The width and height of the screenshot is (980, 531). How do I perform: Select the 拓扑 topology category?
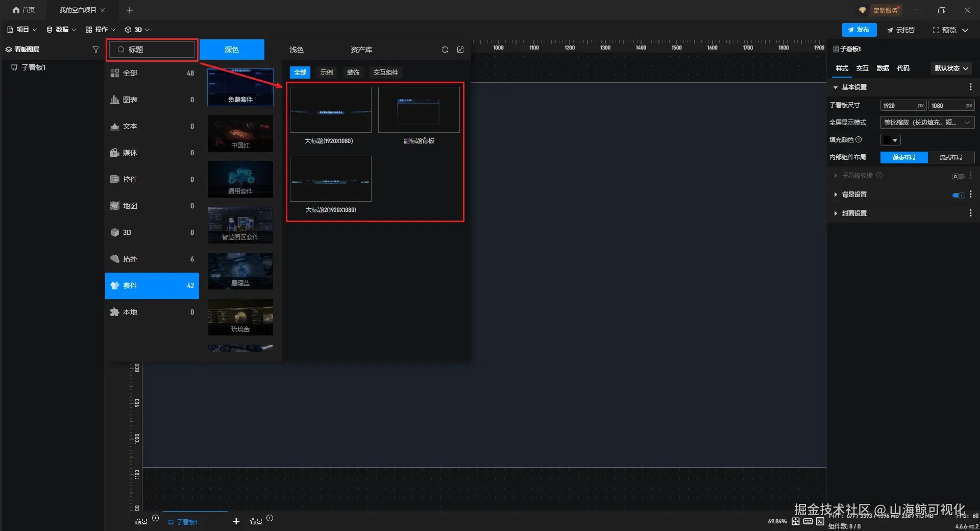[x=152, y=259]
